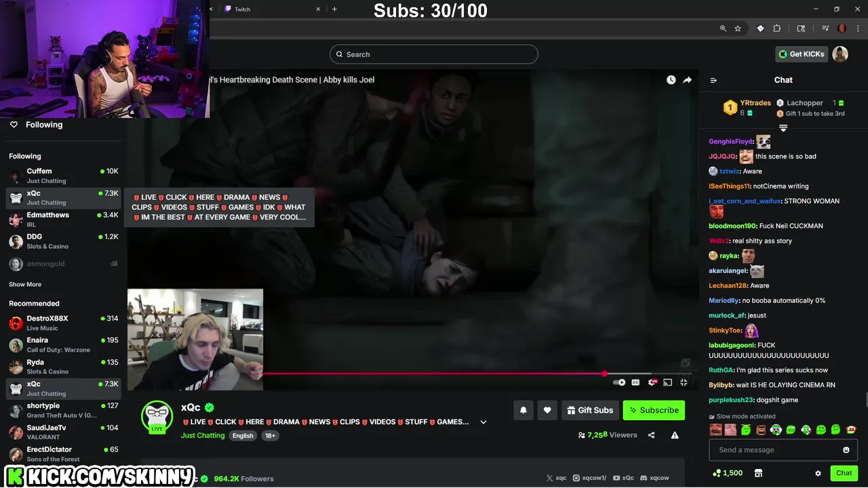Viewport: 868px width, 488px height.
Task: Click the notification bell for xQc
Action: pyautogui.click(x=524, y=410)
